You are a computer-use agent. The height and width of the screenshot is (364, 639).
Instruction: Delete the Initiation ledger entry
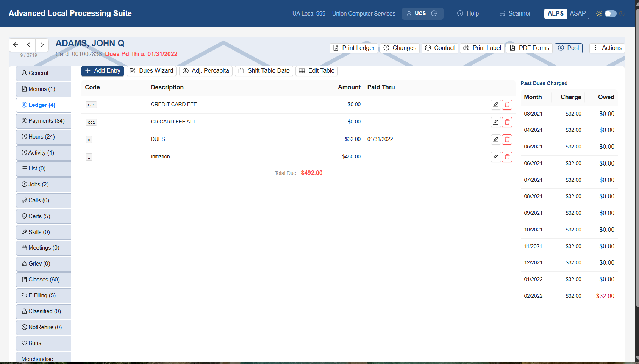click(507, 157)
